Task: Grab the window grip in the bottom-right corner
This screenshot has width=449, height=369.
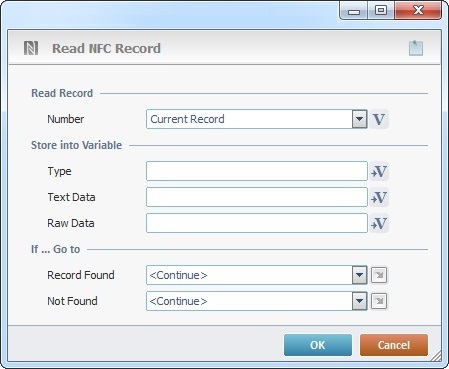Action: pyautogui.click(x=435, y=355)
